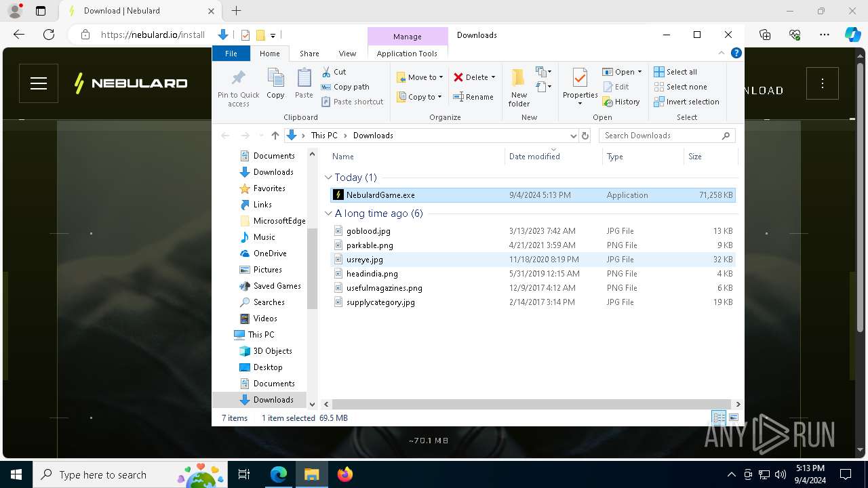Open Explorer Help question mark icon
This screenshot has width=868, height=488.
(x=736, y=53)
